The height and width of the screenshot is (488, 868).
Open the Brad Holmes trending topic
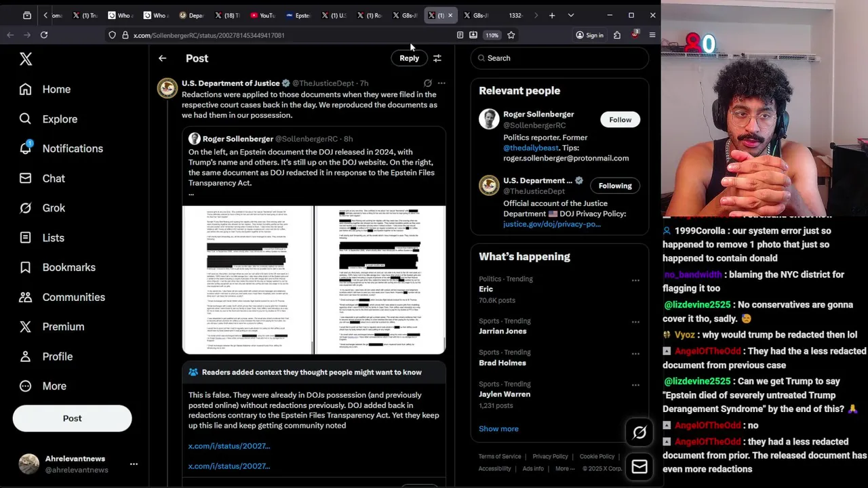pyautogui.click(x=502, y=363)
